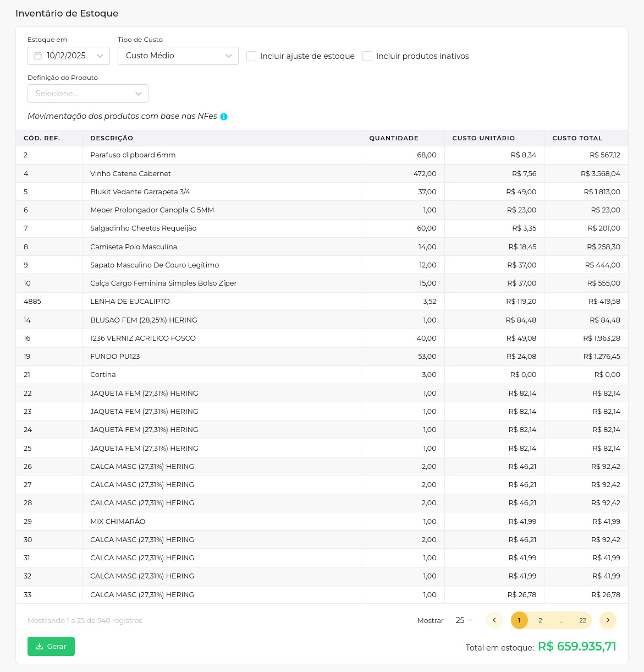
Task: Enable Incluir ajuste de estoque checkbox
Action: 251,56
